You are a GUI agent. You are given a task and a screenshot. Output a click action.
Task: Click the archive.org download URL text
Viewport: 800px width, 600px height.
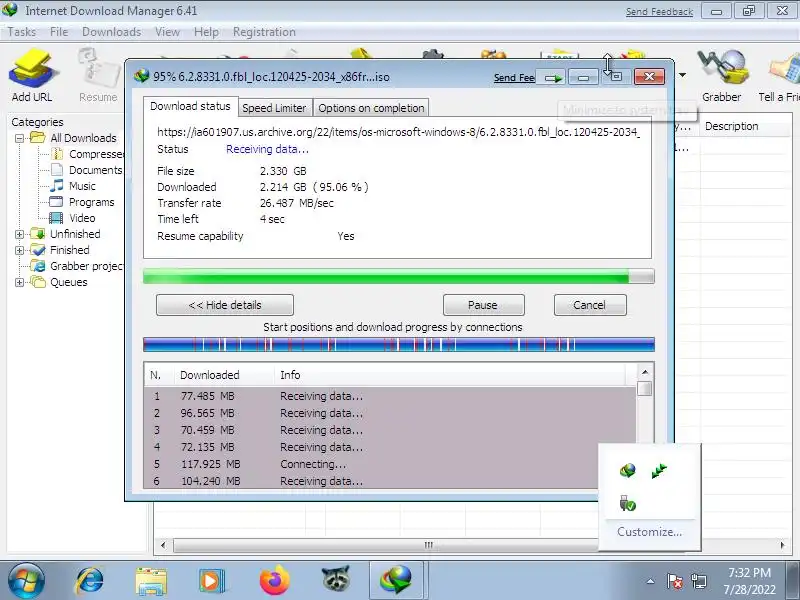coord(398,132)
